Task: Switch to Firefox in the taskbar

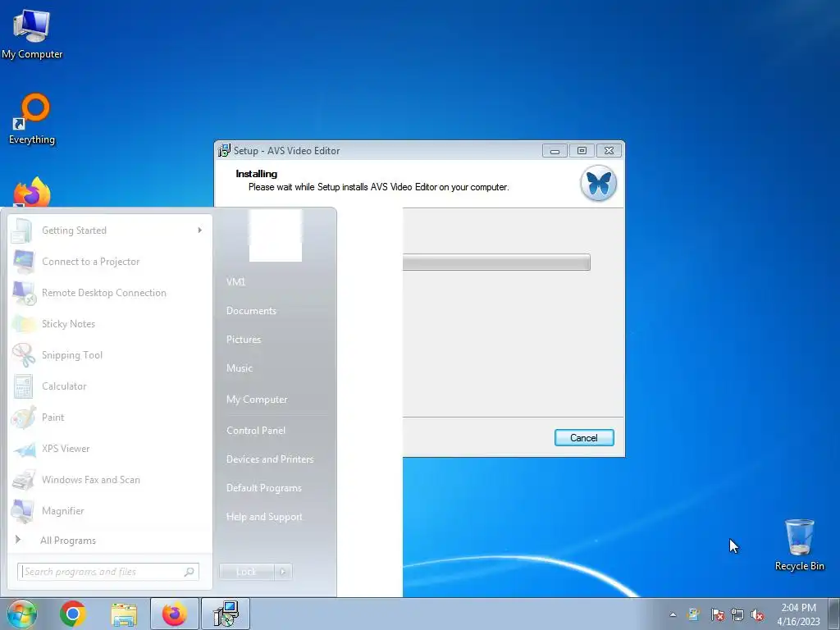Action: (175, 614)
